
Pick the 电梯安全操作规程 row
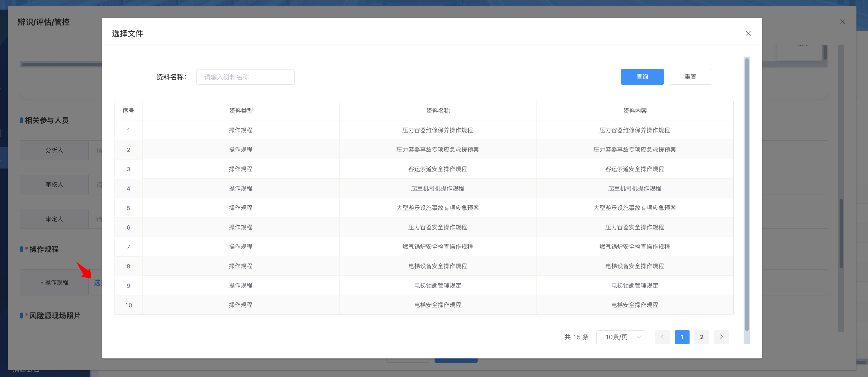click(437, 305)
